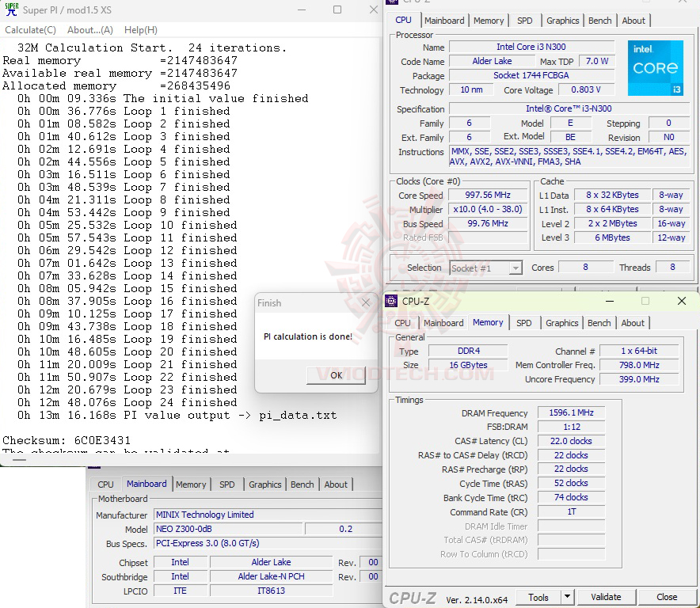
Task: Click the Core Speed value 997.56 MHz
Action: [x=488, y=195]
